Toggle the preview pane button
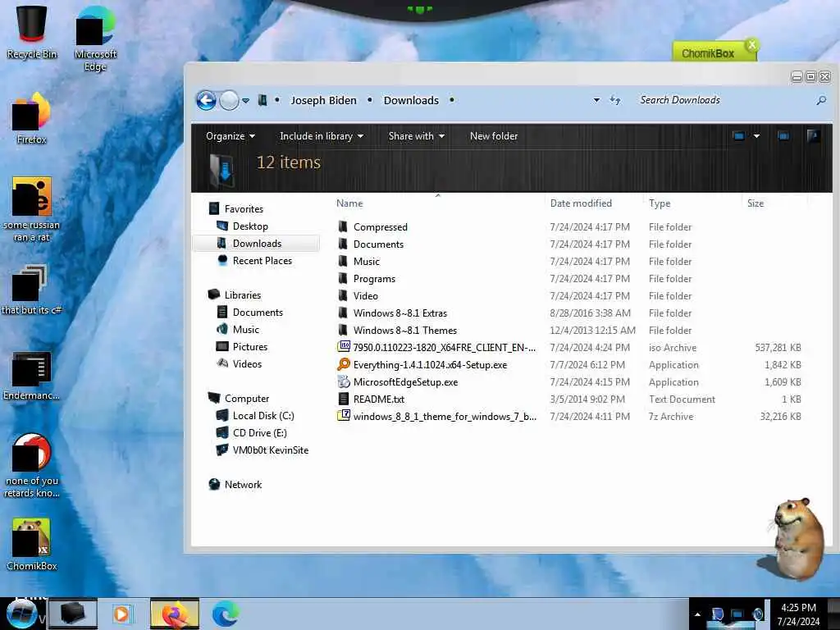Screen dimensions: 840x630 click(783, 136)
